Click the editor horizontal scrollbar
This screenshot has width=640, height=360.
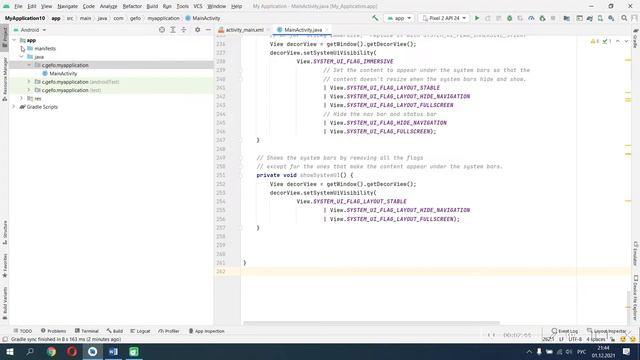pos(371,323)
